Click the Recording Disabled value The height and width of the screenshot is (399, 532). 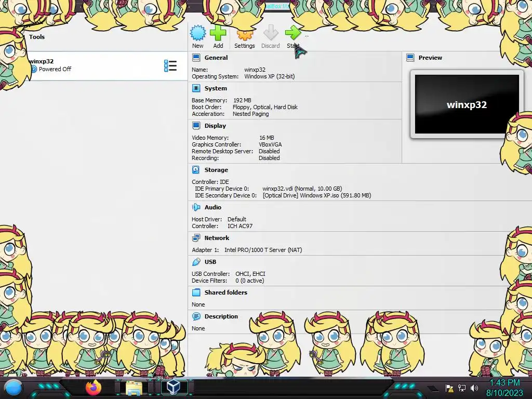click(269, 158)
